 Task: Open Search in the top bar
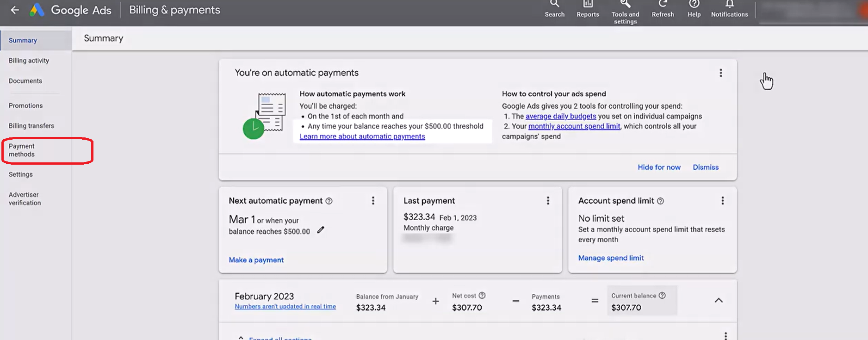coord(554,9)
